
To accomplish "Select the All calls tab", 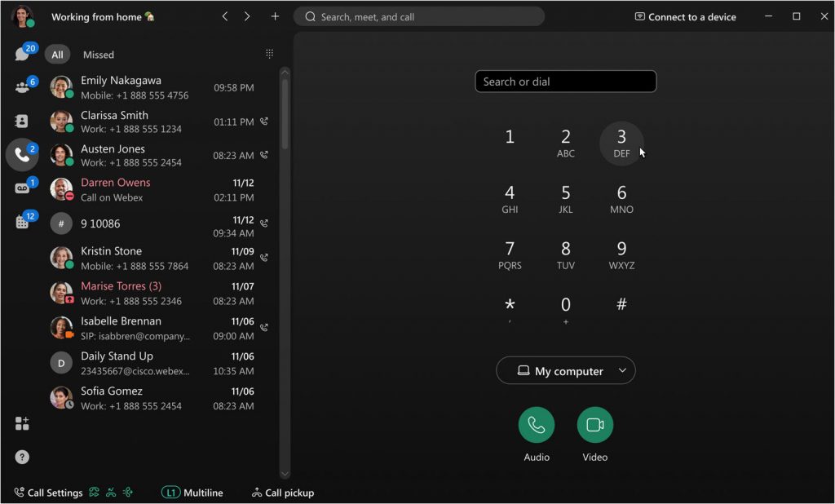I will (x=57, y=55).
